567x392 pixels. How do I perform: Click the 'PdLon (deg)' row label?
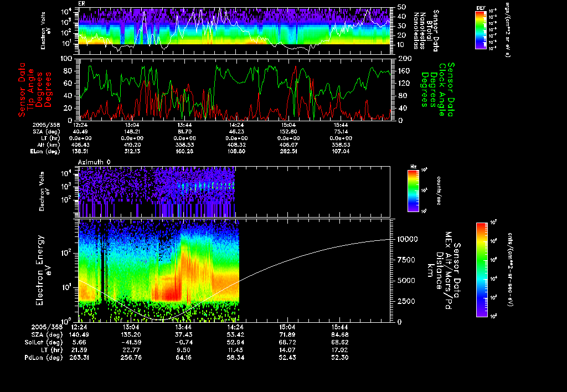[43, 358]
